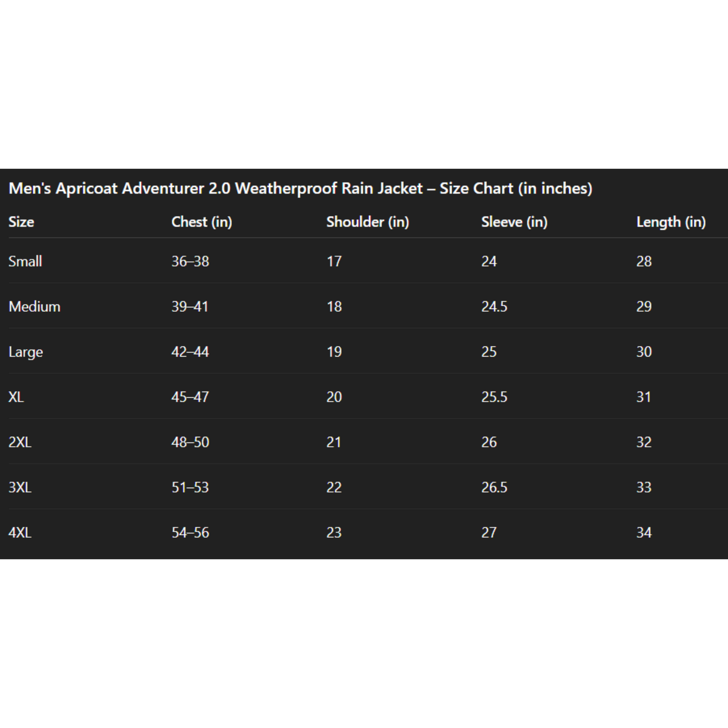728x728 pixels.
Task: Click the Shoulder (in) column header
Action: tap(368, 222)
